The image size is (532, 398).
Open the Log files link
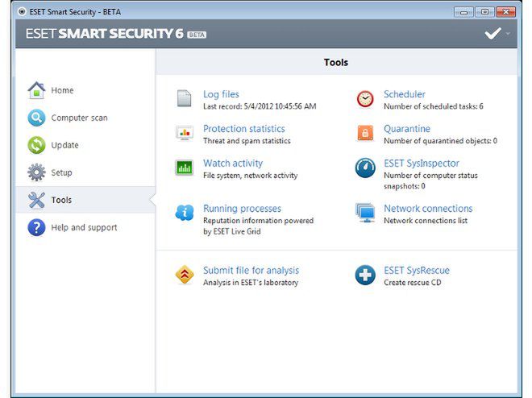pos(221,94)
